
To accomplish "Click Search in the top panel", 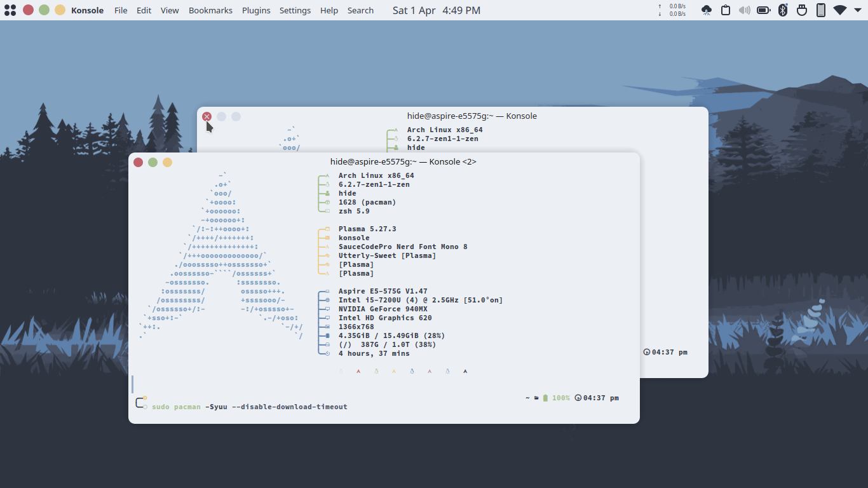I will coord(360,10).
